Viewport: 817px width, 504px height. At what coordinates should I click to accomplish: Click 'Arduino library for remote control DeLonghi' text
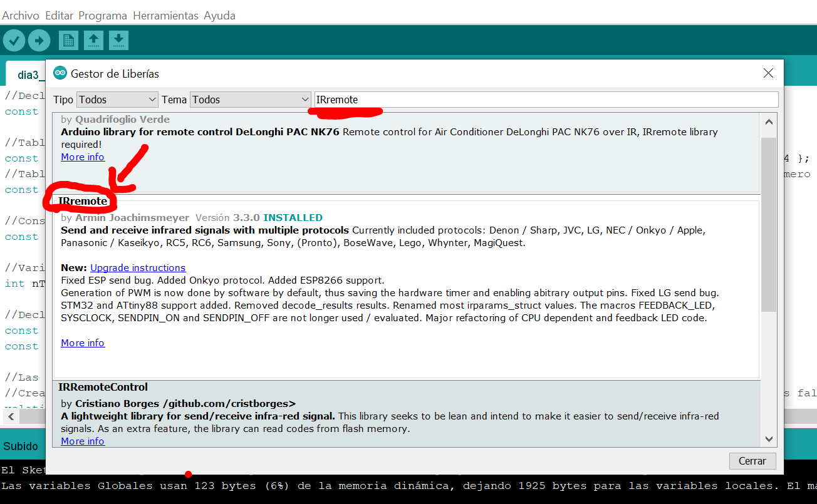[200, 132]
